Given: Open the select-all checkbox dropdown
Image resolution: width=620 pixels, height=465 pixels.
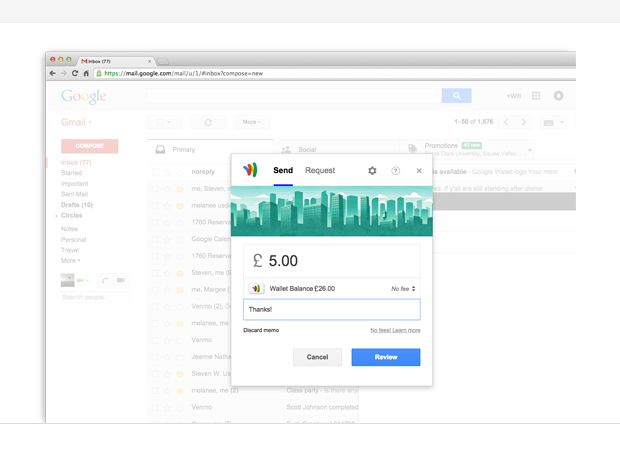Looking at the screenshot, I should (x=164, y=122).
